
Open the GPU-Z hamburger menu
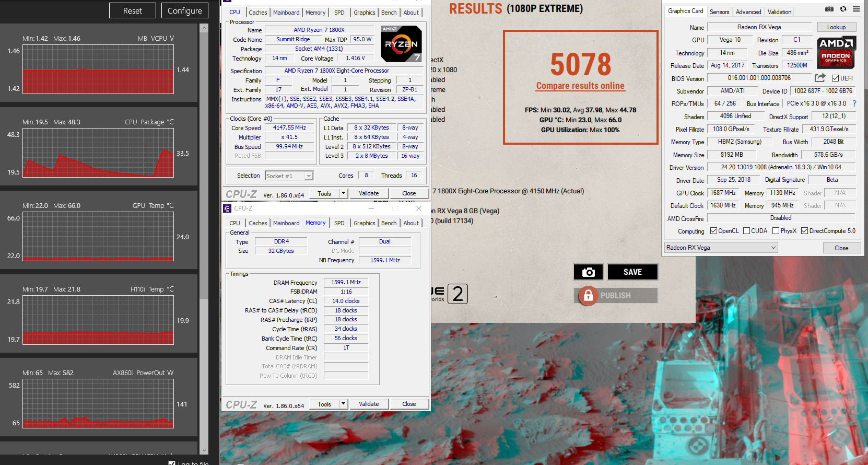(856, 9)
